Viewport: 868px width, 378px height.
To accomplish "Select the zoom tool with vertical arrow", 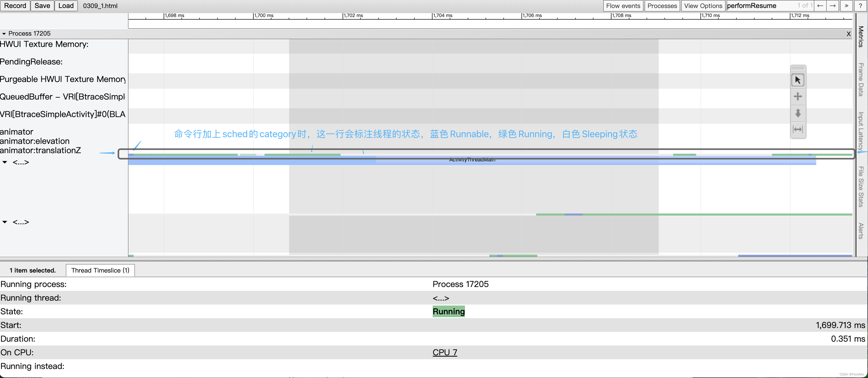I will coord(798,113).
